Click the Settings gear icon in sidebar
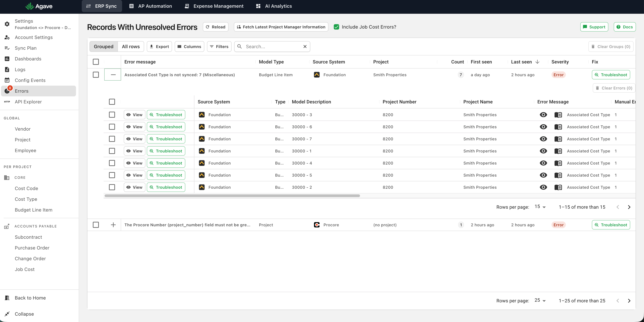This screenshot has width=644, height=322. [x=7, y=24]
